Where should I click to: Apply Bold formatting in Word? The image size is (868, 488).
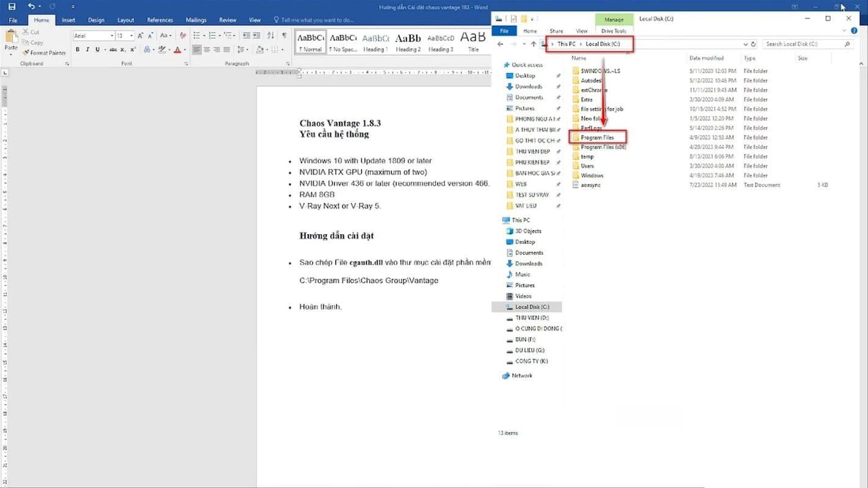coord(78,49)
